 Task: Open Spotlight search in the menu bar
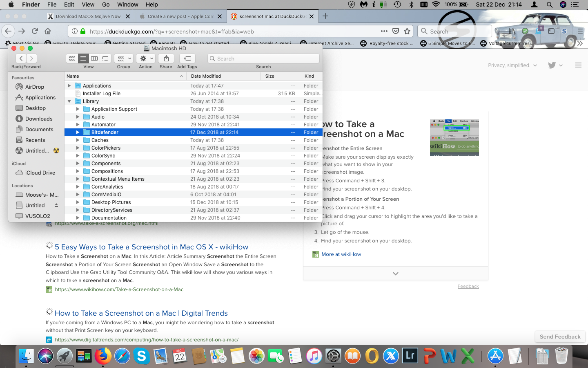[550, 4]
